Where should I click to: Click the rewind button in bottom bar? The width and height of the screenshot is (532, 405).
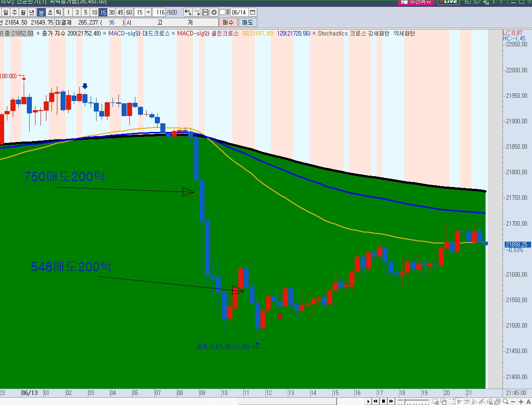(375, 401)
